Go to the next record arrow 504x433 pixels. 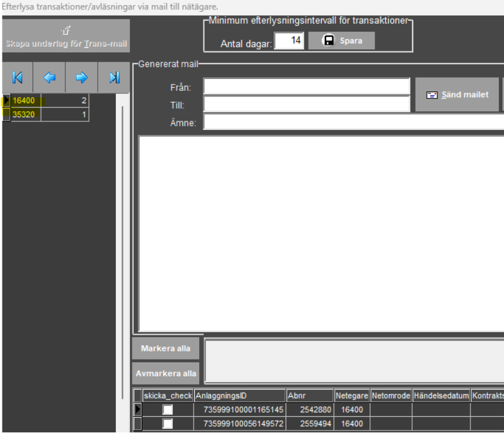coord(82,78)
